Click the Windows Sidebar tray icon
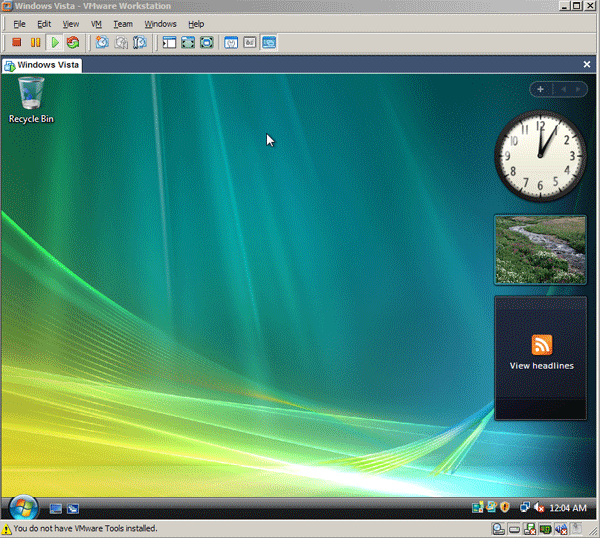 477,507
